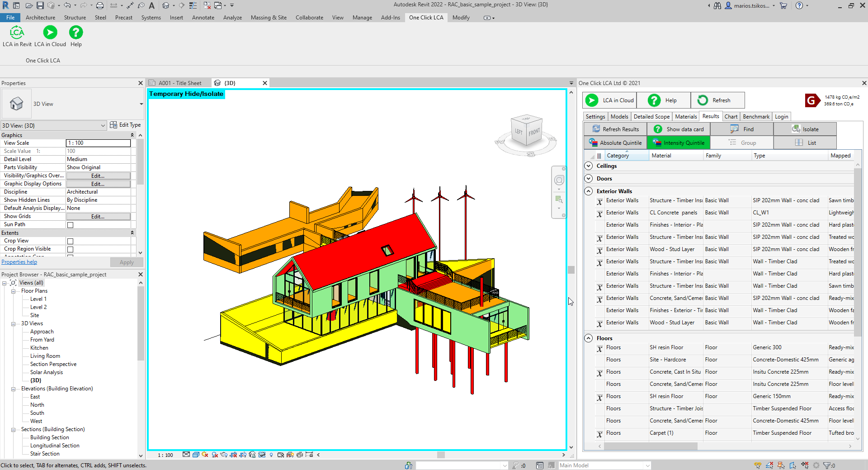Click Refresh button in One Click LCA panel
868x470 pixels.
pyautogui.click(x=717, y=100)
